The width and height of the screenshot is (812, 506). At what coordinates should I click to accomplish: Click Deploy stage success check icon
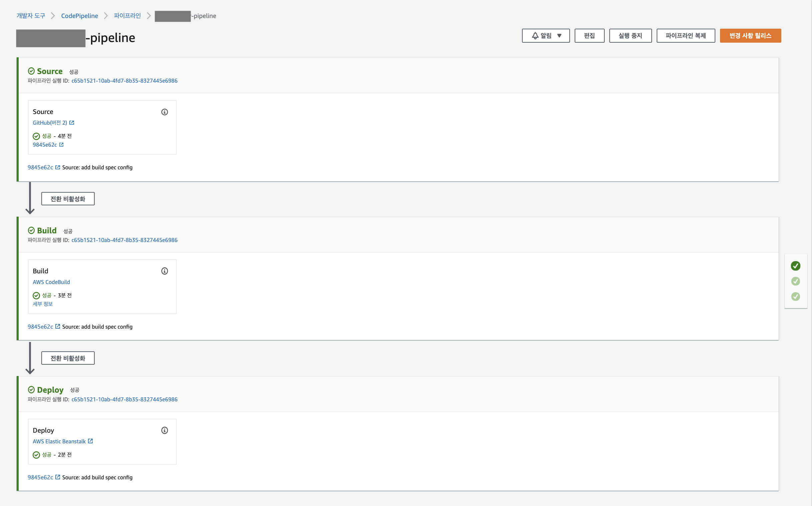point(31,390)
